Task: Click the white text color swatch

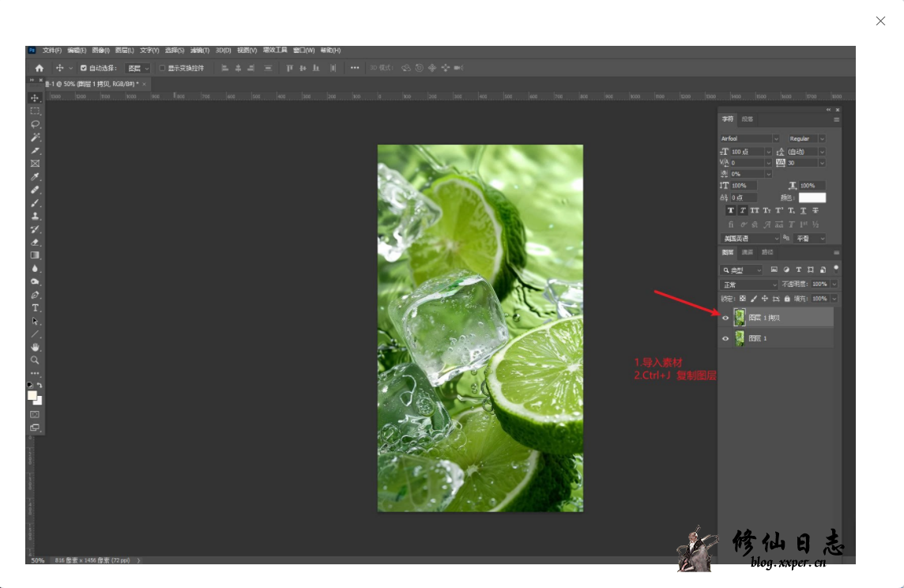Action: pyautogui.click(x=812, y=198)
